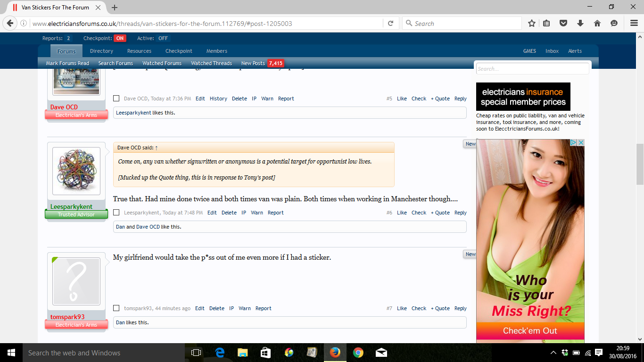Screen dimensions: 644x362
Task: Bookmark this page with the star icon
Action: click(532, 23)
